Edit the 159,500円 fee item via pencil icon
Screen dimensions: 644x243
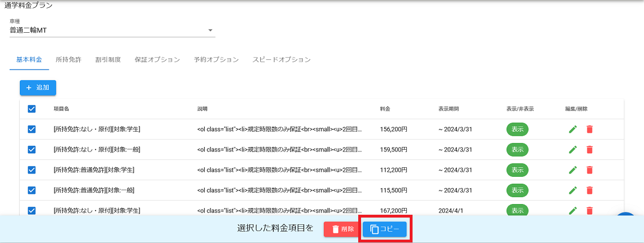[573, 150]
